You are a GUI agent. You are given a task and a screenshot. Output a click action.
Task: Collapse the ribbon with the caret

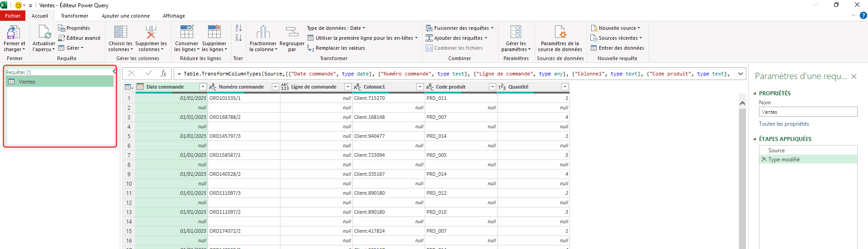(x=854, y=15)
